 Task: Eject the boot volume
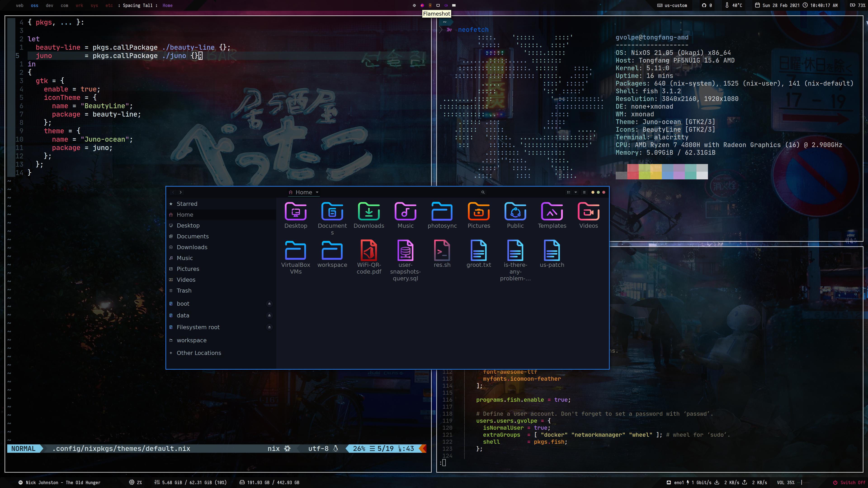pyautogui.click(x=269, y=304)
